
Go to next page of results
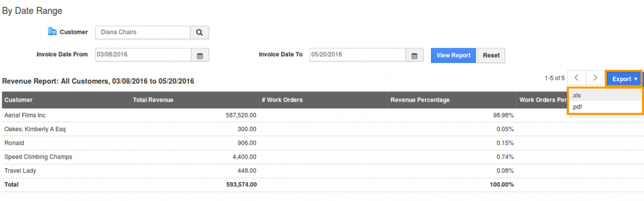pyautogui.click(x=595, y=78)
